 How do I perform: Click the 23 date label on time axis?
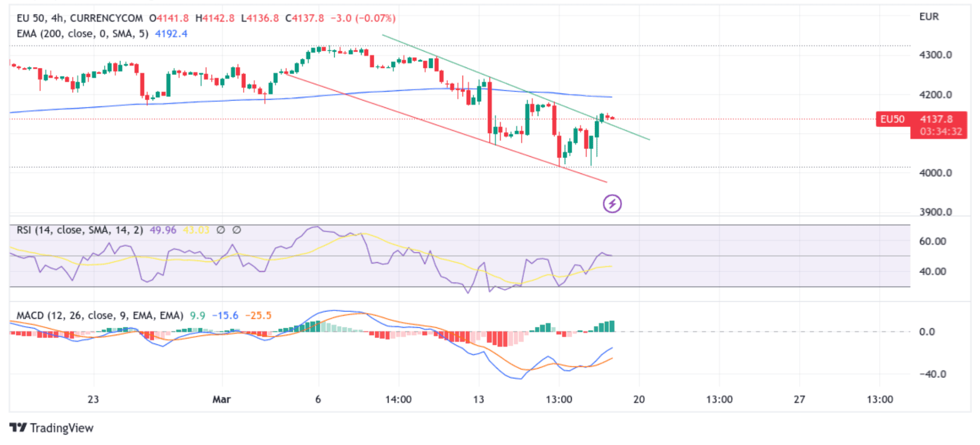click(93, 399)
